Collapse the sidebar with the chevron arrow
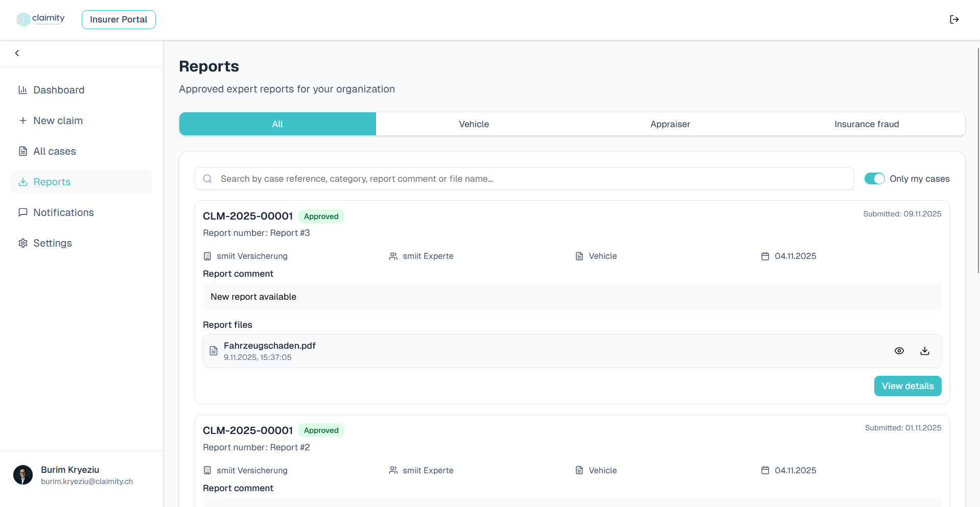Image resolution: width=980 pixels, height=507 pixels. click(17, 53)
